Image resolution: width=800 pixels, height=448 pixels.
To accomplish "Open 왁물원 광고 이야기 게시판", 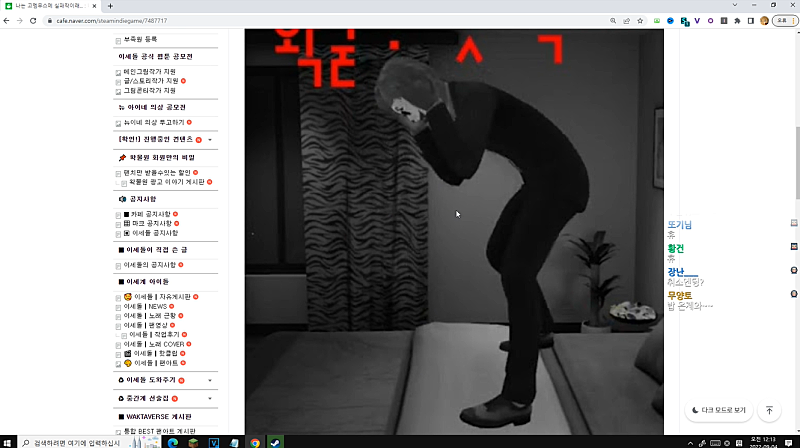I will (166, 182).
